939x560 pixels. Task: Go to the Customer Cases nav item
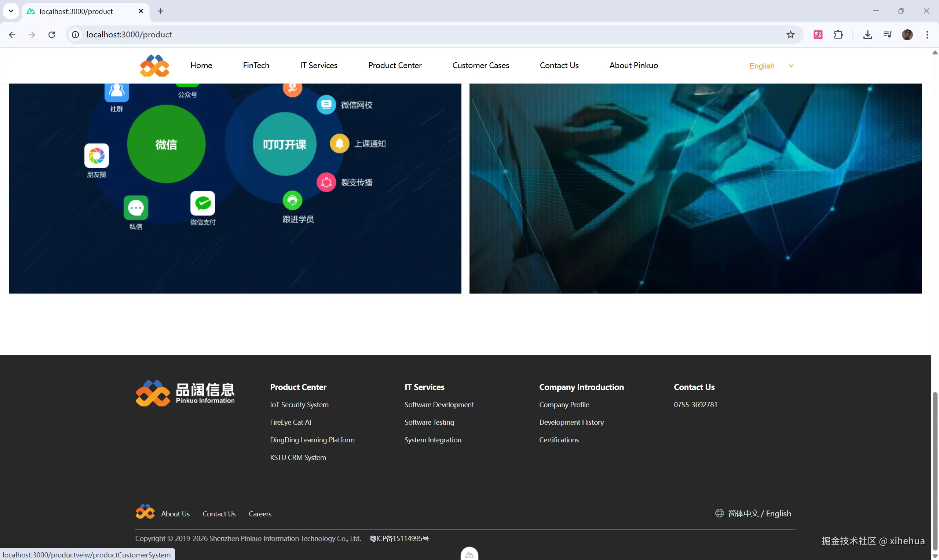(x=480, y=66)
